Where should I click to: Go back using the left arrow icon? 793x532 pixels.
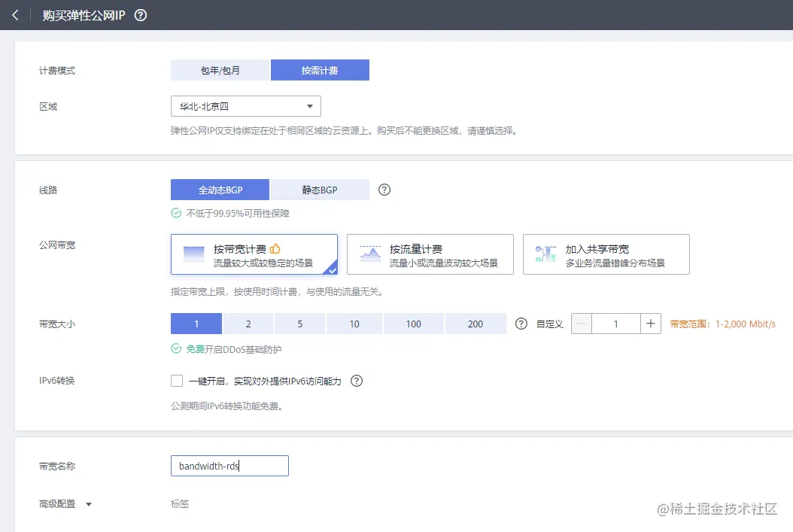point(15,15)
